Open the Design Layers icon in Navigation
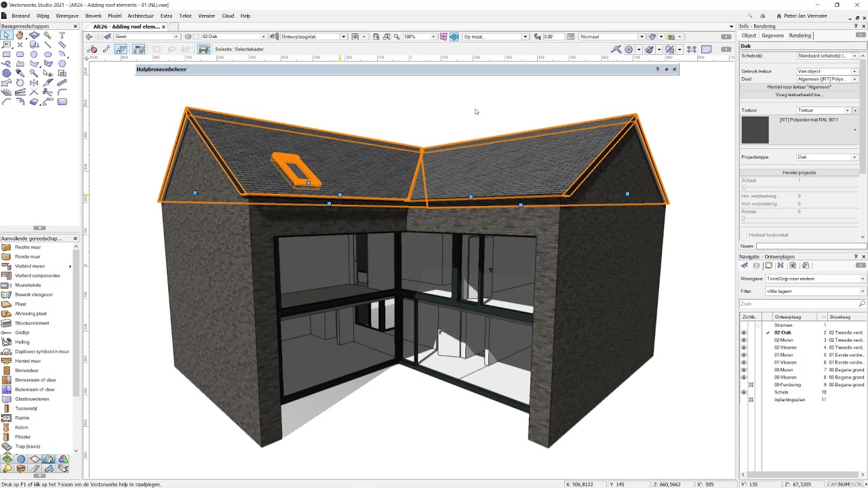 click(x=756, y=265)
